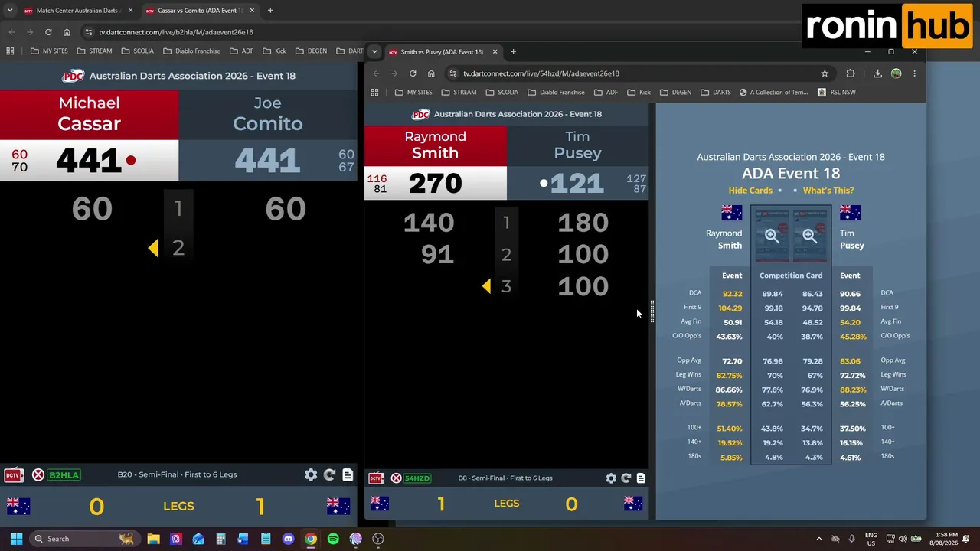Show hidden system tray icons
Viewport: 980px width, 551px height.
[818, 539]
